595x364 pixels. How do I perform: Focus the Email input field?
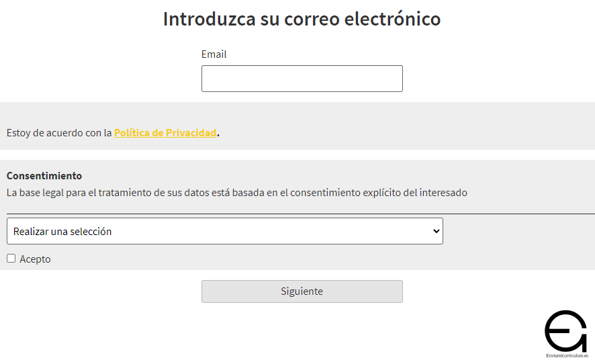pos(302,79)
